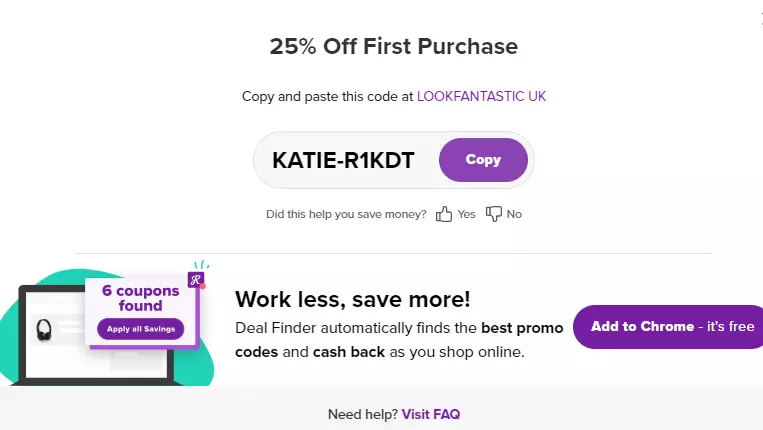
Task: Open the LOOKFANTASTIC UK link
Action: (481, 96)
